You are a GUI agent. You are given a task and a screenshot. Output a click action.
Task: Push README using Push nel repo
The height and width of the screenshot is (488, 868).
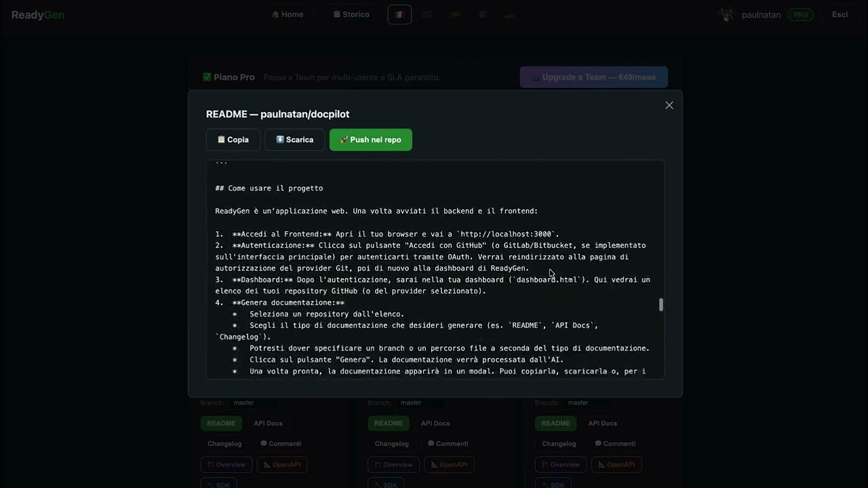(x=371, y=140)
